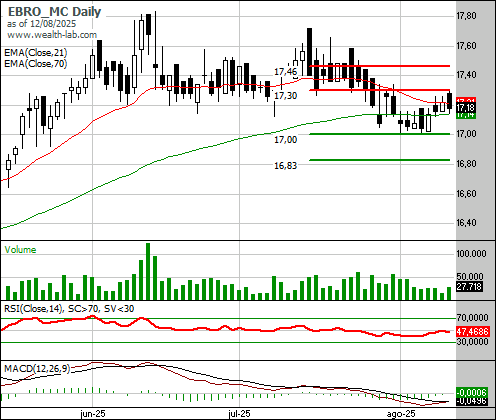Click the 17,60 price axis label
496x420 pixels.
tap(466, 45)
